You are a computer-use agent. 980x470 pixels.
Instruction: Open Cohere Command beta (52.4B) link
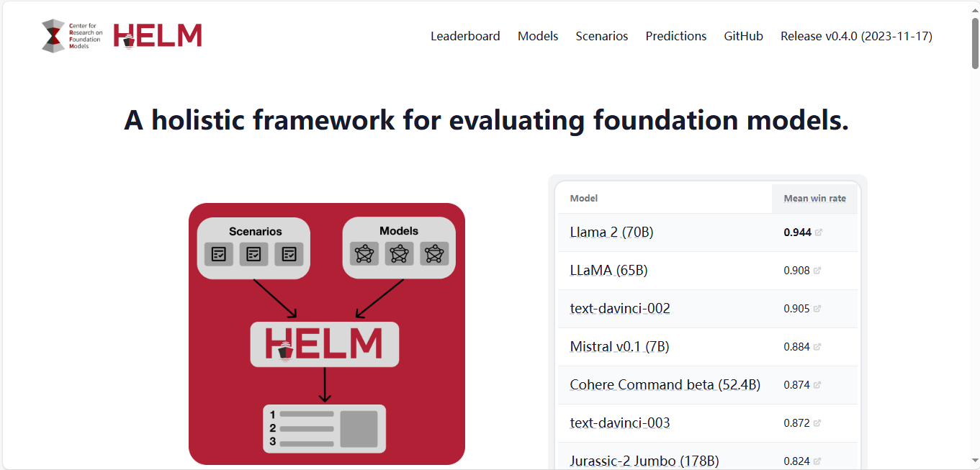pyautogui.click(x=665, y=385)
